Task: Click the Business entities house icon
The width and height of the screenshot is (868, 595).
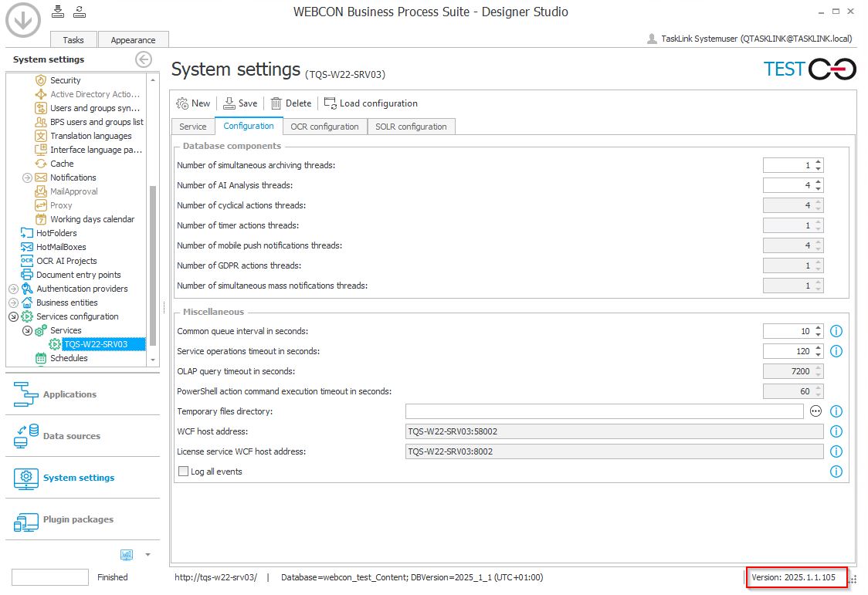Action: 26,303
